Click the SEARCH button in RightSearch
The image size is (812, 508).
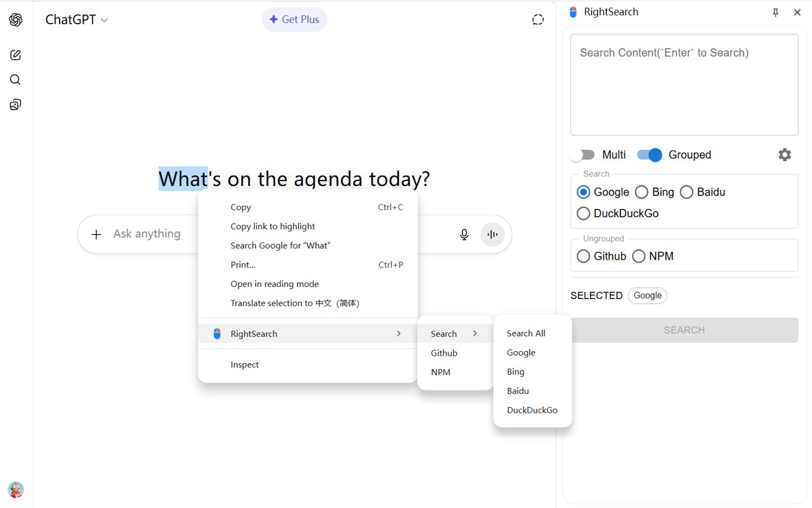click(x=684, y=330)
